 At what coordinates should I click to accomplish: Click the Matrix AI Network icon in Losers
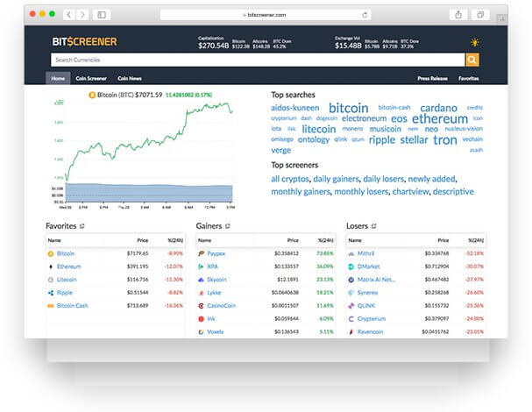coord(351,280)
